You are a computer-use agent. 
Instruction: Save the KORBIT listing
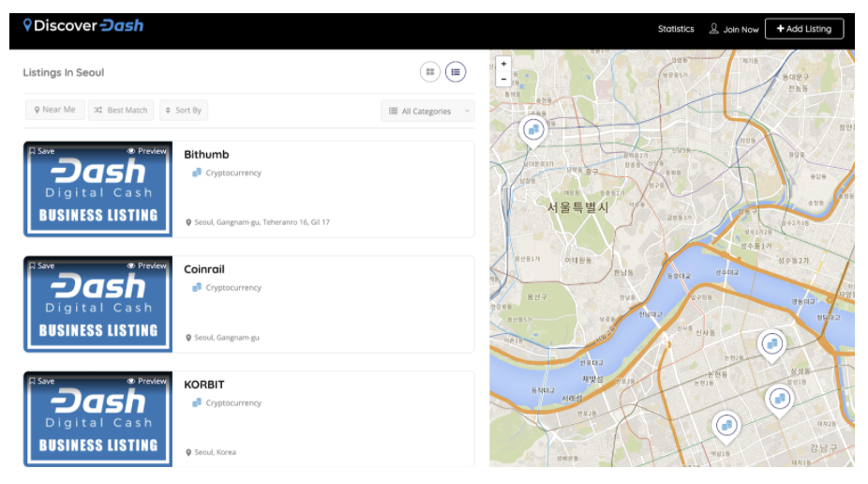pos(41,381)
